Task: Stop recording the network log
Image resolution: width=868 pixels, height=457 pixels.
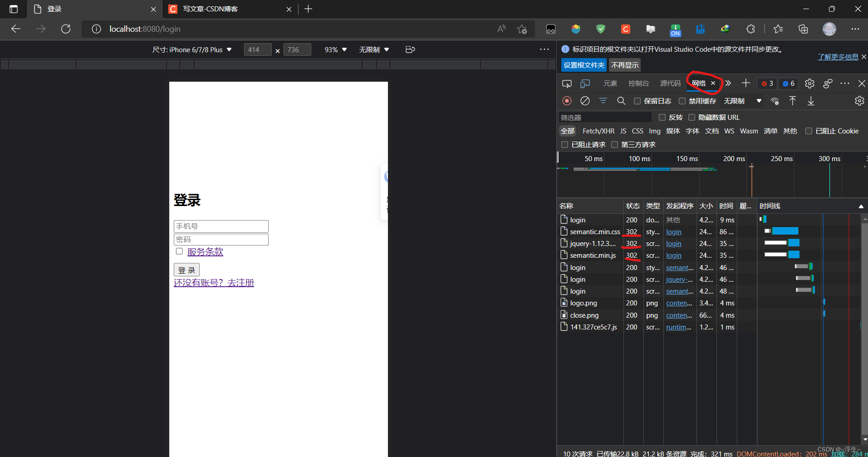Action: point(567,101)
